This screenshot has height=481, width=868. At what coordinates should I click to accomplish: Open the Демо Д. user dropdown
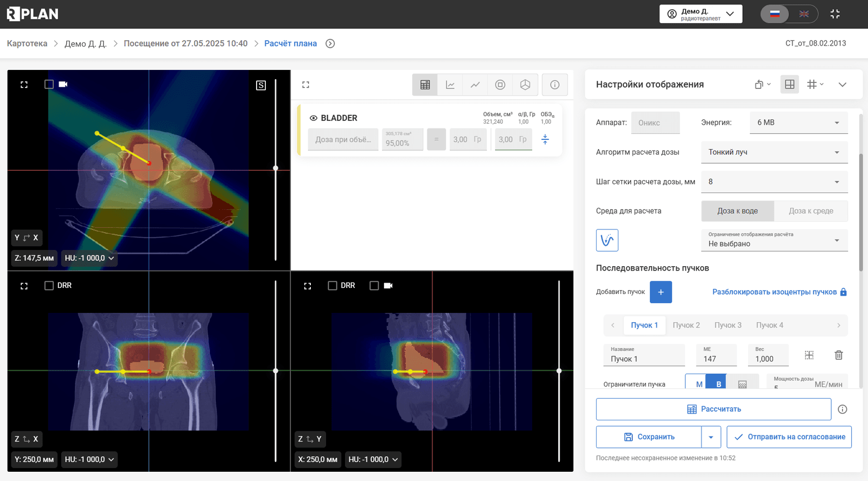(x=701, y=14)
